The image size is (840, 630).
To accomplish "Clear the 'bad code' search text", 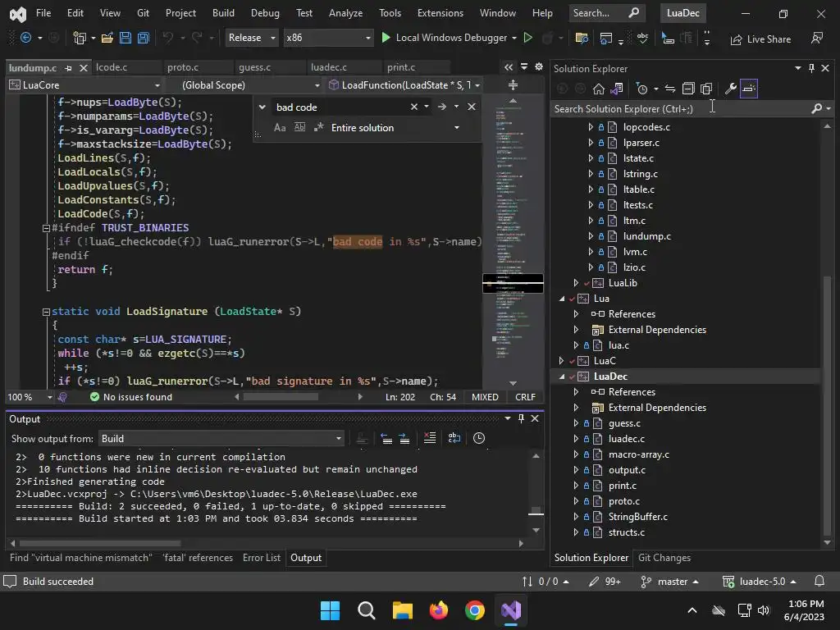I will pyautogui.click(x=414, y=107).
